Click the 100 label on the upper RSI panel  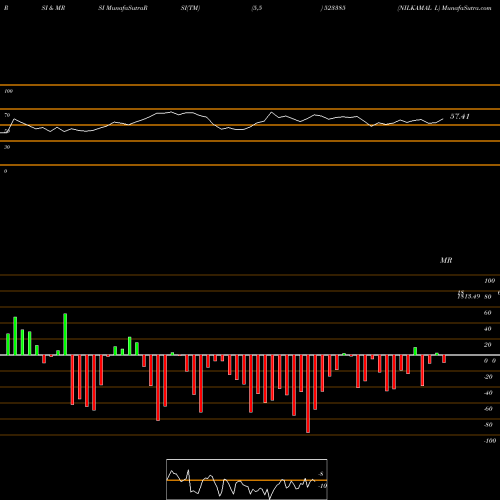click(9, 91)
